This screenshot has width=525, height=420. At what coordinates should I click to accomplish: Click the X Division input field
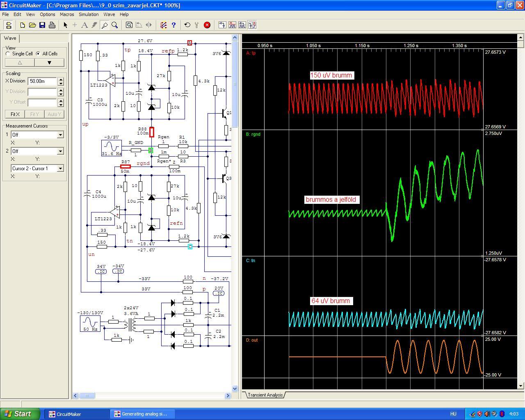point(42,81)
